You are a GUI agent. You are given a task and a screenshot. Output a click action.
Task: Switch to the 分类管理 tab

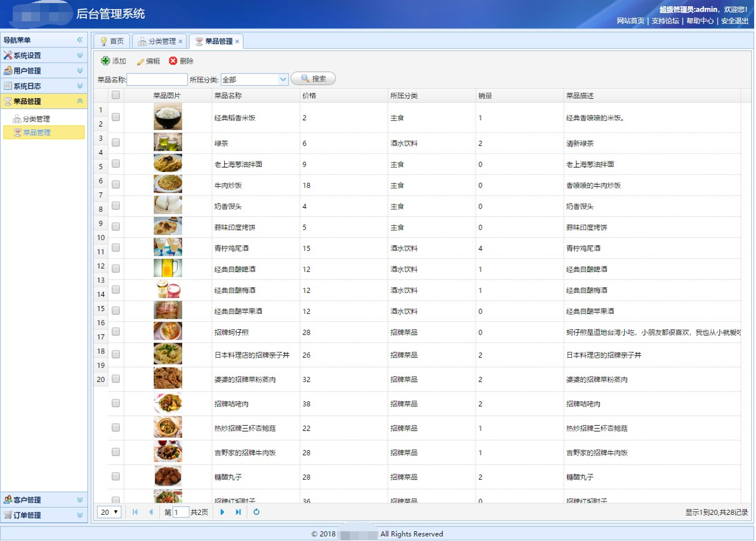click(158, 41)
